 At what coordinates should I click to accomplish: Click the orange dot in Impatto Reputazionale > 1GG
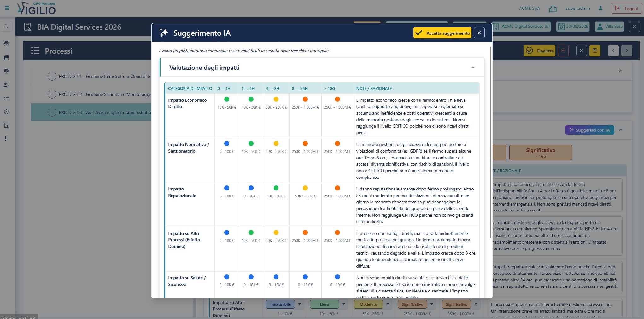[337, 188]
